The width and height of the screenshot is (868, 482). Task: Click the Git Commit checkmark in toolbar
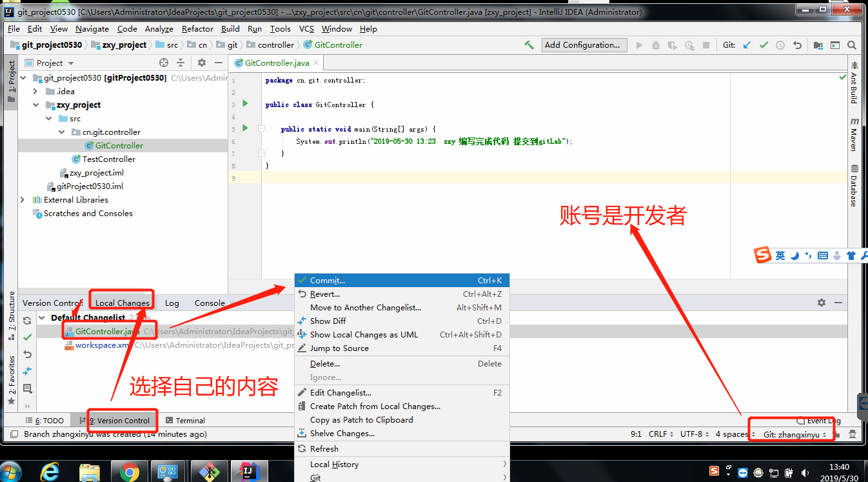(x=764, y=45)
